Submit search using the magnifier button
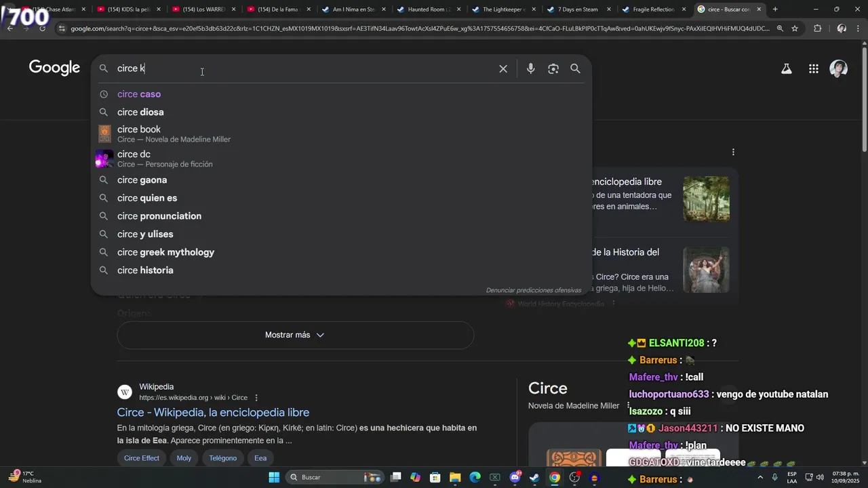 (x=575, y=68)
